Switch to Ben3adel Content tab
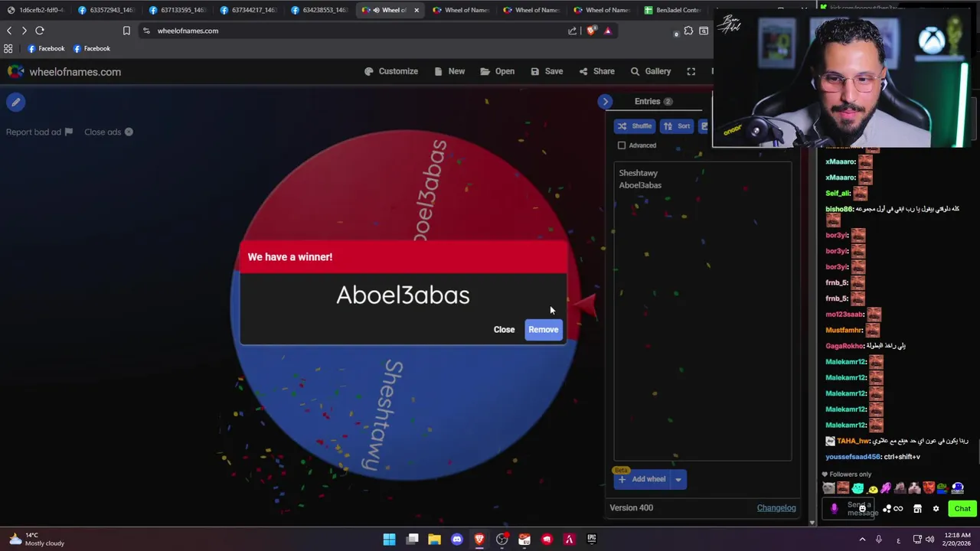Image resolution: width=980 pixels, height=551 pixels. click(673, 10)
